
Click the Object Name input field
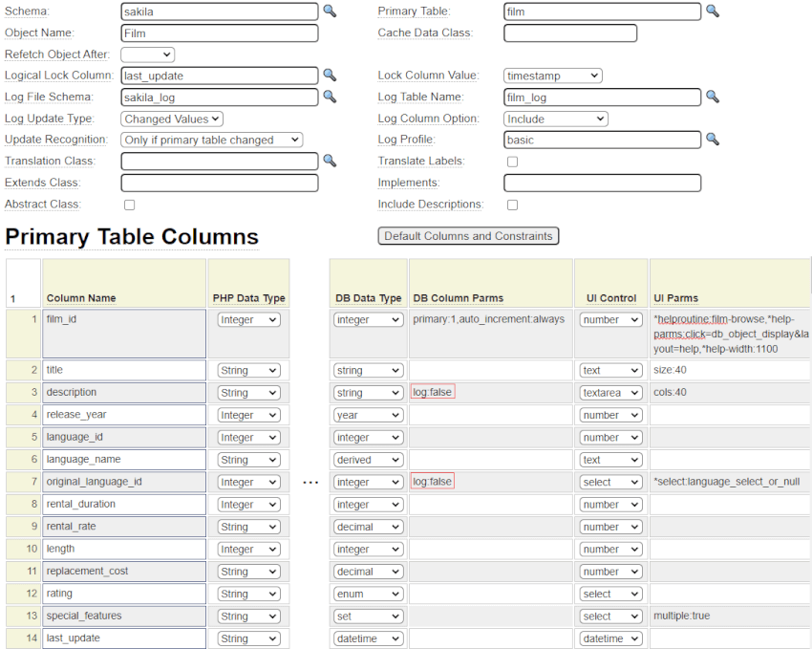(219, 33)
